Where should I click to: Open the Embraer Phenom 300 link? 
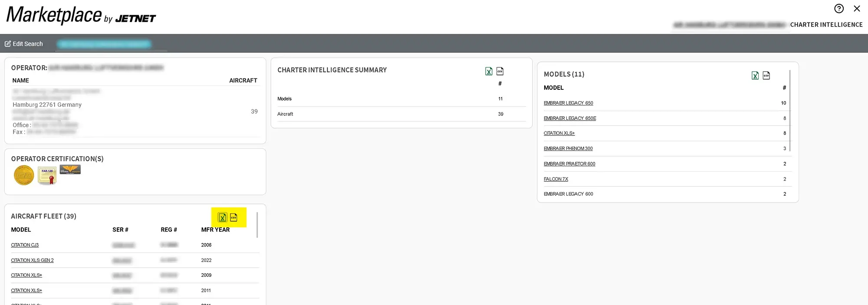tap(568, 149)
